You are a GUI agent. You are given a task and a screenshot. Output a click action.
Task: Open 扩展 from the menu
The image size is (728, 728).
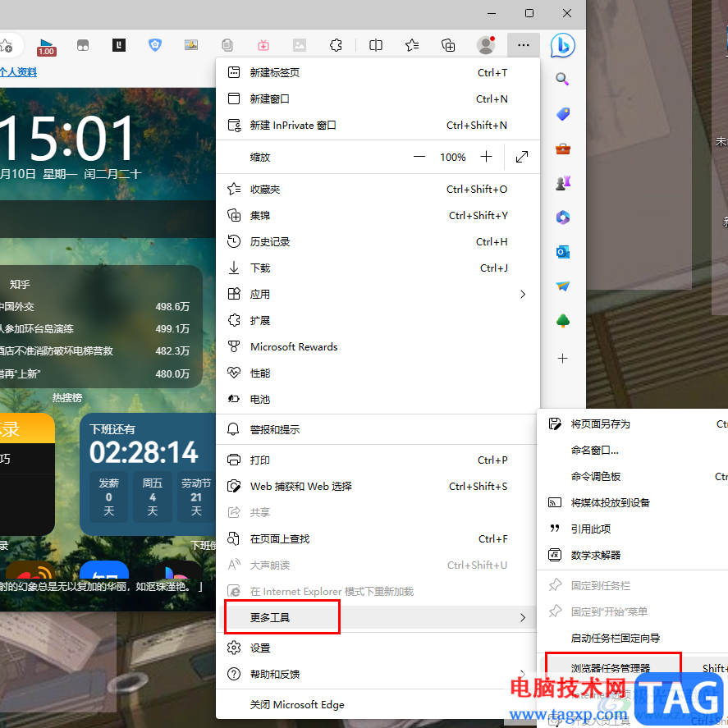point(378,320)
